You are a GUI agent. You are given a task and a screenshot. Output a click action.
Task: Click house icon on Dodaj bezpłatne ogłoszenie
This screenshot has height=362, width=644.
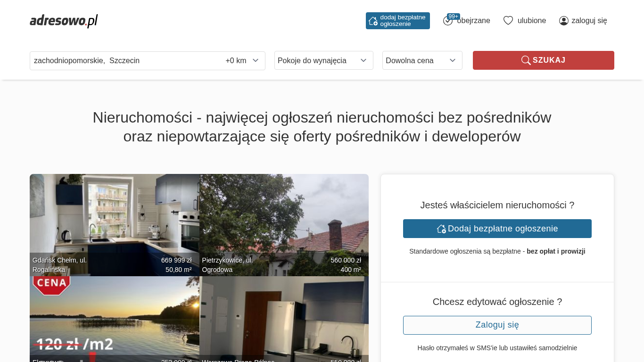pos(441,229)
